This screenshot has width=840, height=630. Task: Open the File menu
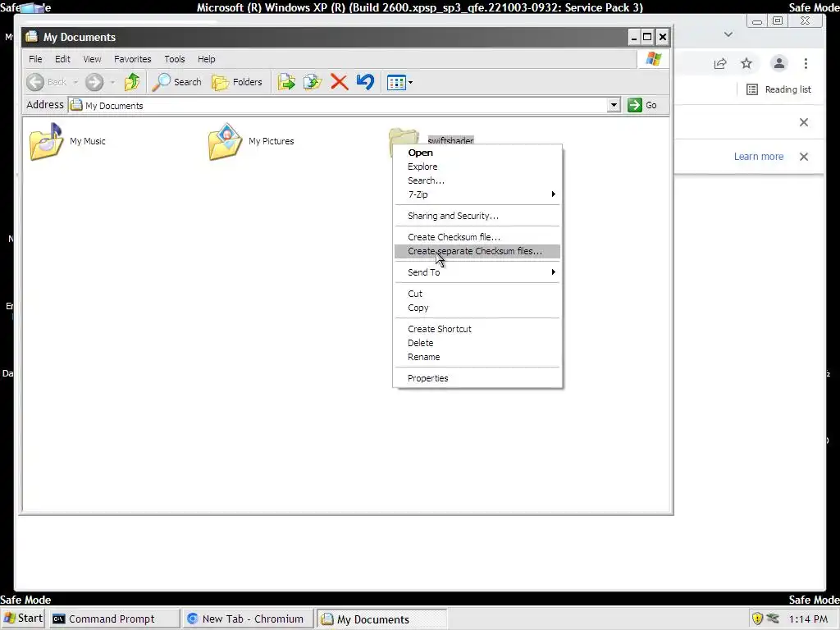35,59
